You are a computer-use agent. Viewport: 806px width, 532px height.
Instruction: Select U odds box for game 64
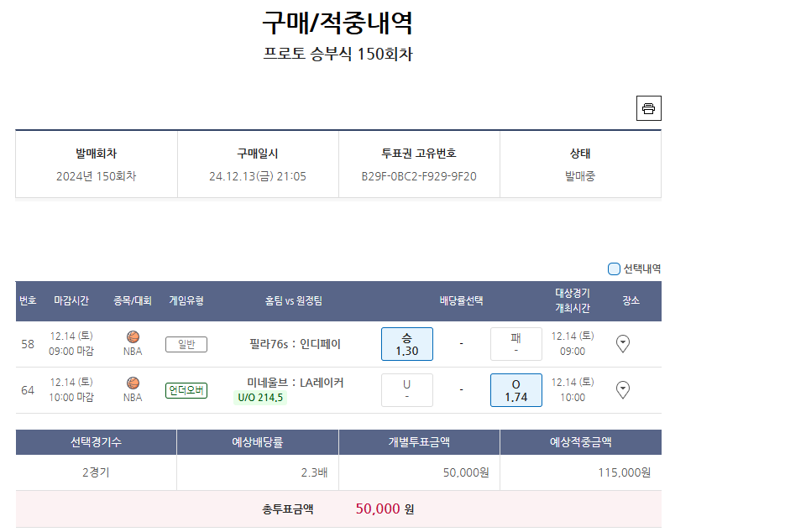[x=407, y=390]
